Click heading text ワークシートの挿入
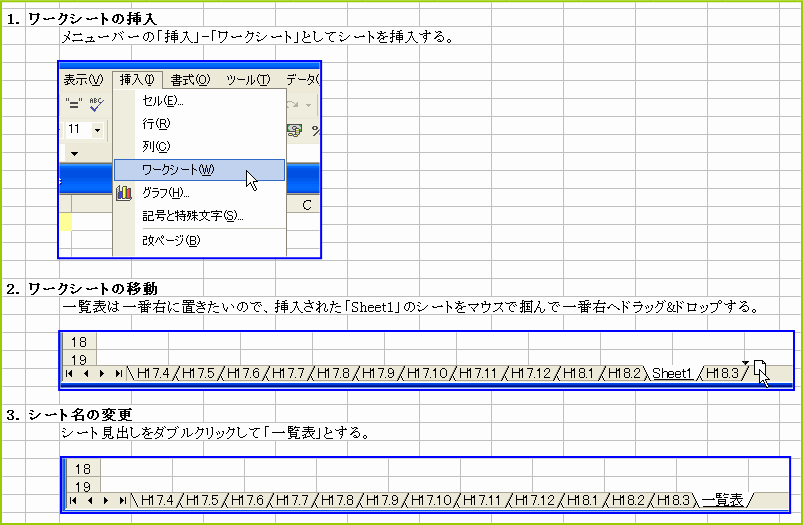The width and height of the screenshot is (803, 525). pos(93,19)
